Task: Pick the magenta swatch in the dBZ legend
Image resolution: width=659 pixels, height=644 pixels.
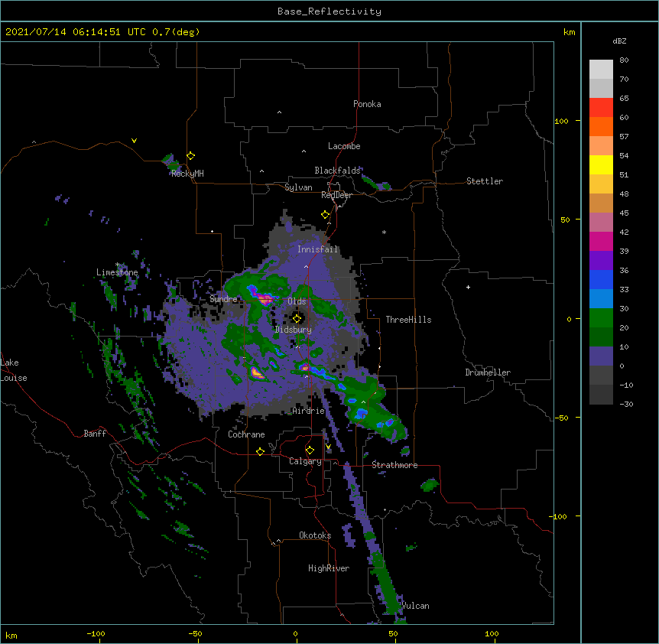Action: tap(601, 241)
